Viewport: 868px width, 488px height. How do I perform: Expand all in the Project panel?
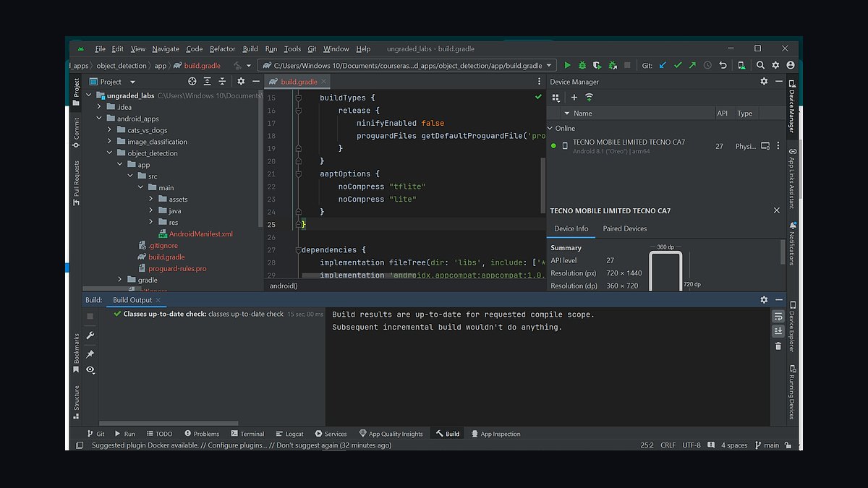(x=208, y=82)
